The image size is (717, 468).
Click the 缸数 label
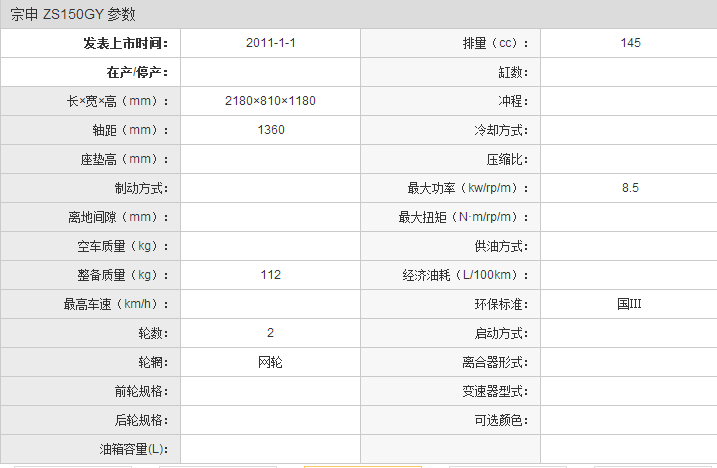513,72
